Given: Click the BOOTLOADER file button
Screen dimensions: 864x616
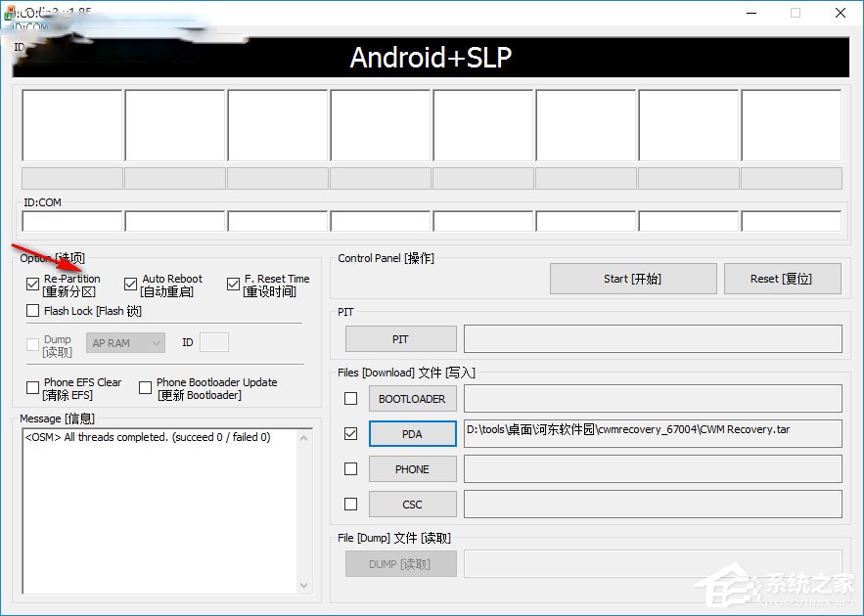Looking at the screenshot, I should pyautogui.click(x=412, y=398).
